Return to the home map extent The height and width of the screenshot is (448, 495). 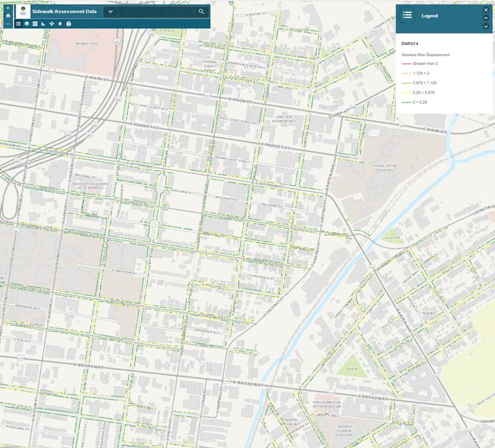tap(8, 15)
